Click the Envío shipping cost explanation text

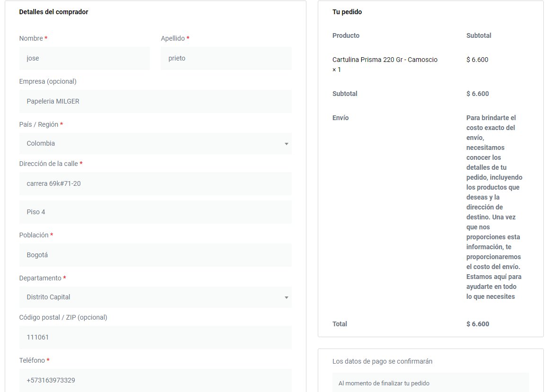tap(494, 207)
